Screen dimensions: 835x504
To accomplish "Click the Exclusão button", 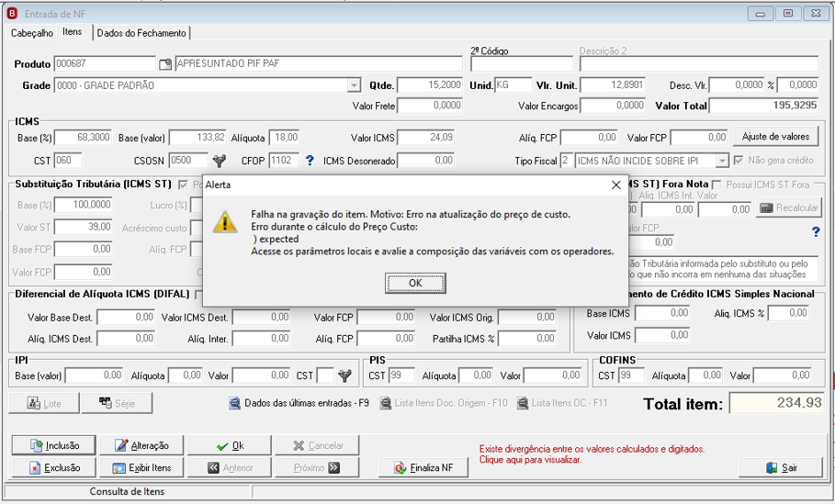I will [x=54, y=468].
